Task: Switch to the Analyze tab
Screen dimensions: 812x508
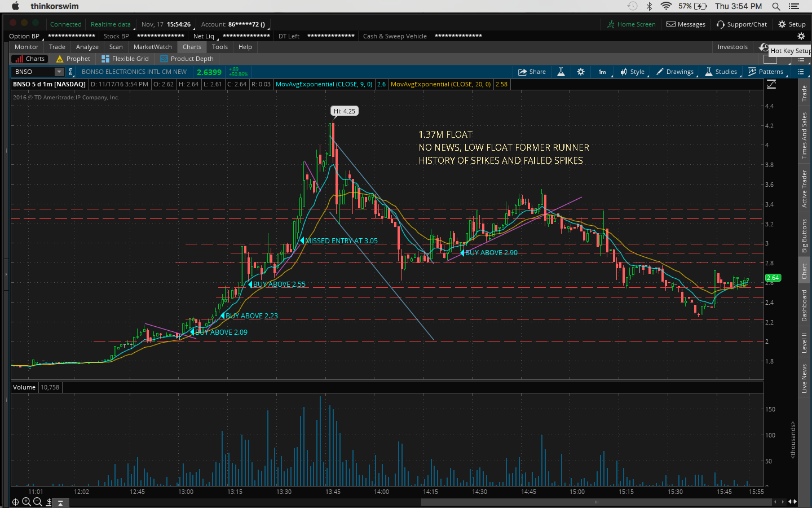Action: (x=87, y=47)
